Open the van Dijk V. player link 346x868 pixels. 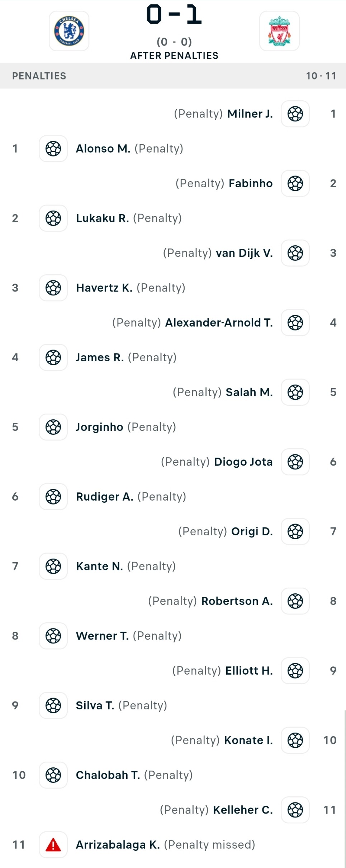(244, 253)
